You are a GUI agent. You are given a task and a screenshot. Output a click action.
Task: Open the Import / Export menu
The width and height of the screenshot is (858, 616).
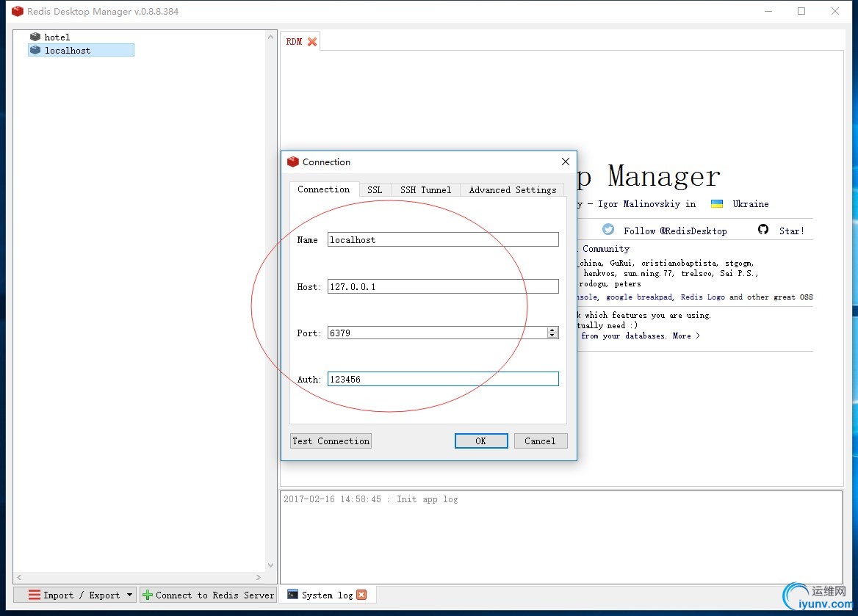click(75, 595)
